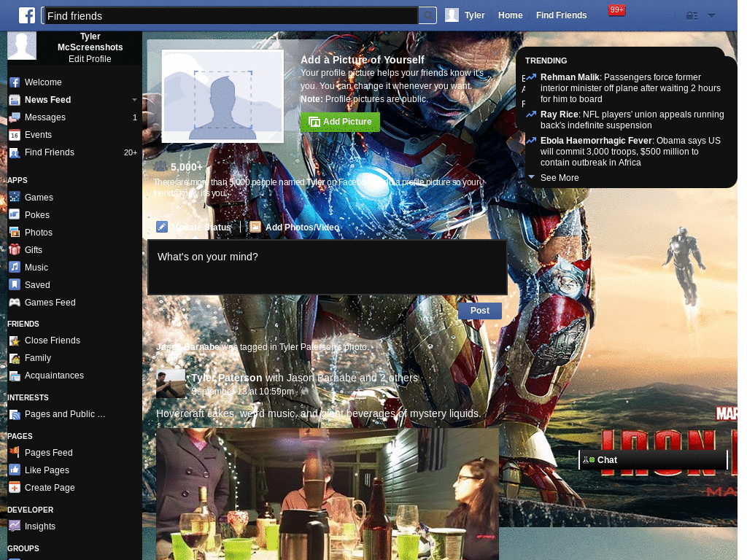
Task: Click the 5,000+ people count
Action: point(187,167)
